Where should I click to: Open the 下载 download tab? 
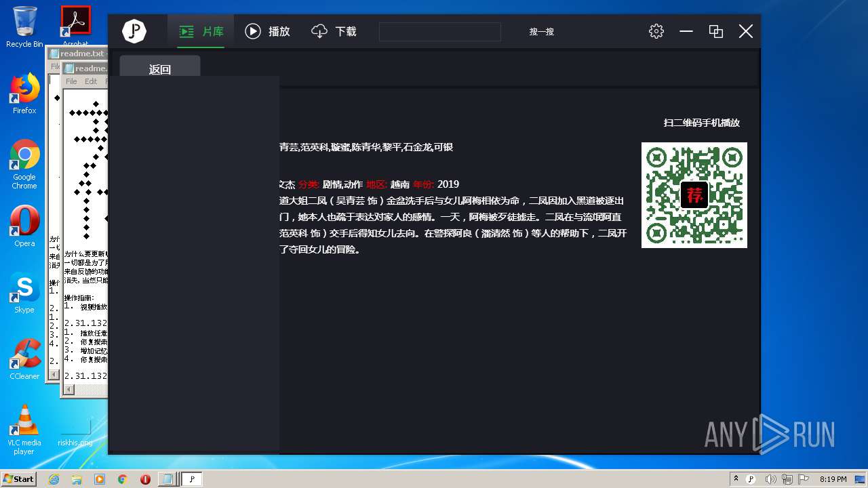334,31
